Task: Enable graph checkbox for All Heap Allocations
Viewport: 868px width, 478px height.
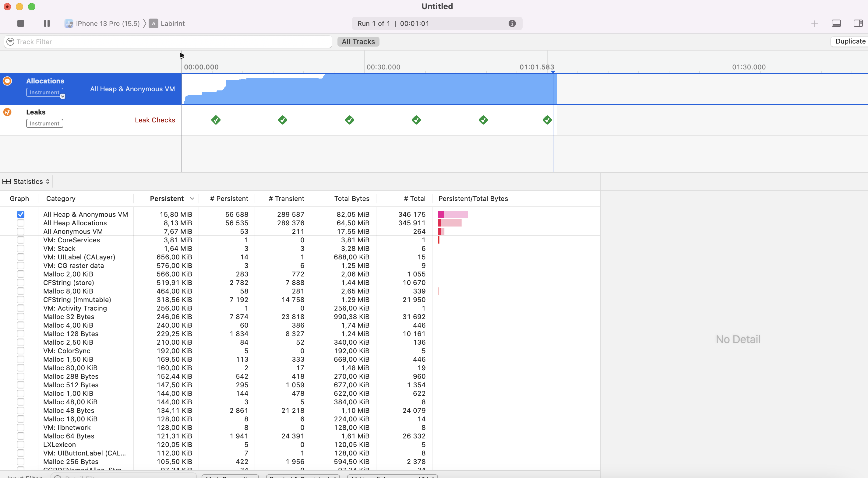Action: [20, 223]
